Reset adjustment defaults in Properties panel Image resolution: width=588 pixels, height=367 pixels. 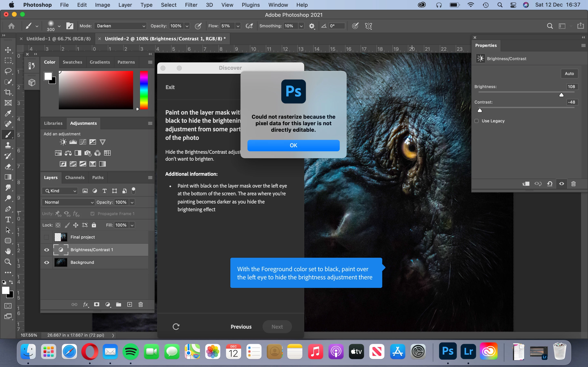click(550, 184)
